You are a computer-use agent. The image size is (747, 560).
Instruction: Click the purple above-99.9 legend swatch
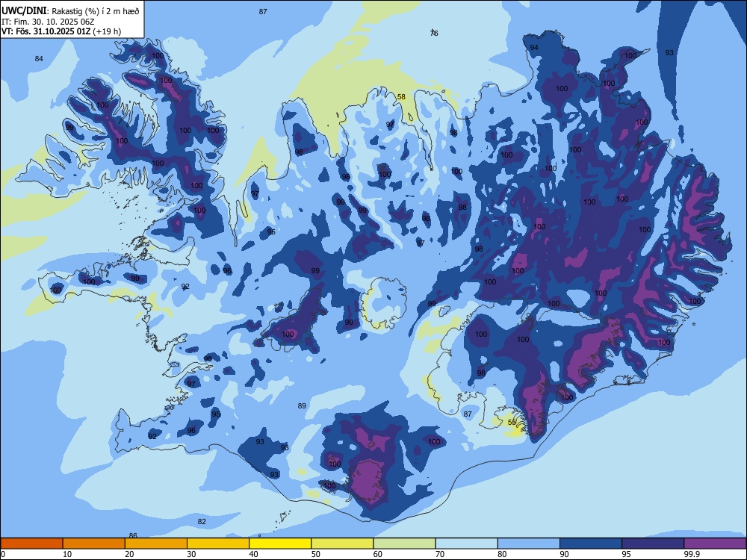(x=715, y=544)
